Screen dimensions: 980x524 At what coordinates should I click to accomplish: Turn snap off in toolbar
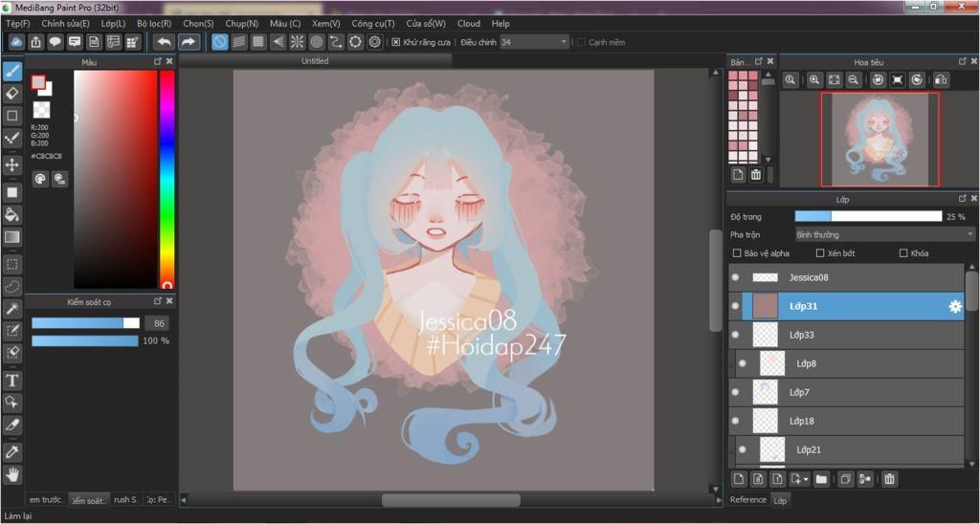(x=219, y=42)
